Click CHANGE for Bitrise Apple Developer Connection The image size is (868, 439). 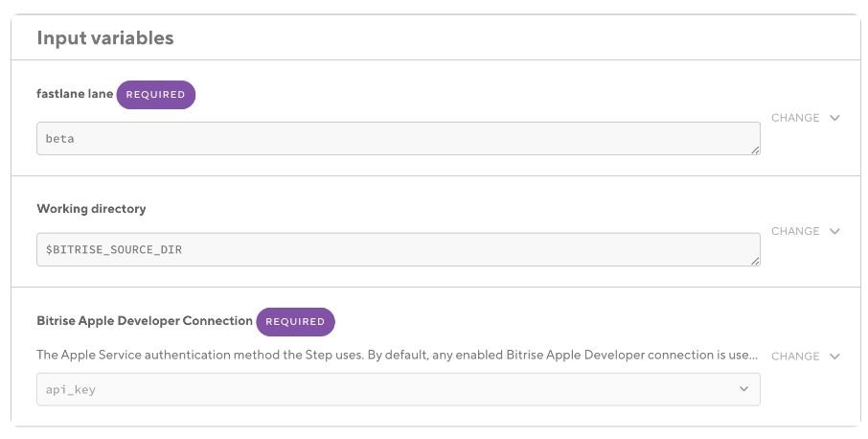pyautogui.click(x=795, y=357)
